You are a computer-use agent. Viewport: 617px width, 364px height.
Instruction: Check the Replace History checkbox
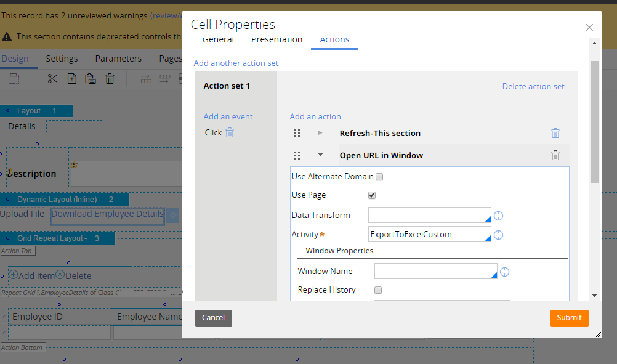377,289
